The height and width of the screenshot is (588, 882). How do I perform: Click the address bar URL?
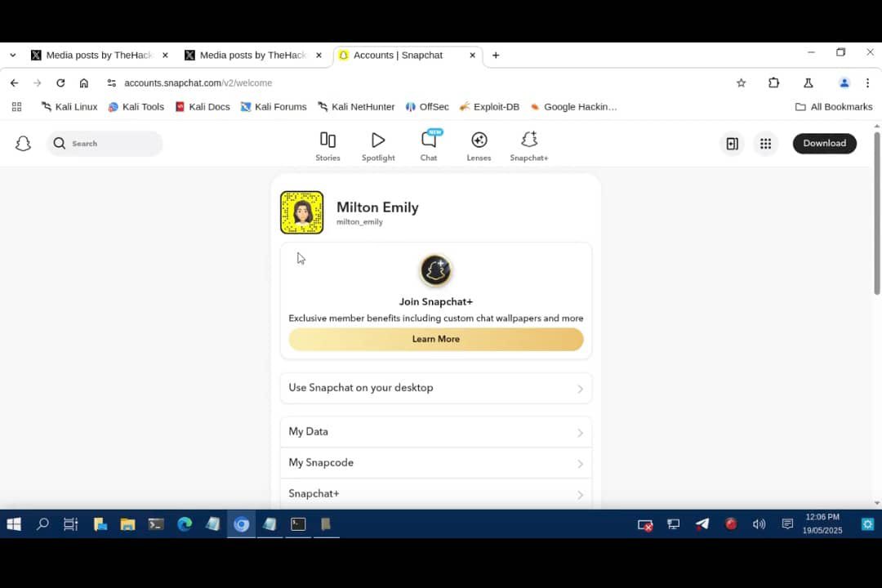(198, 82)
